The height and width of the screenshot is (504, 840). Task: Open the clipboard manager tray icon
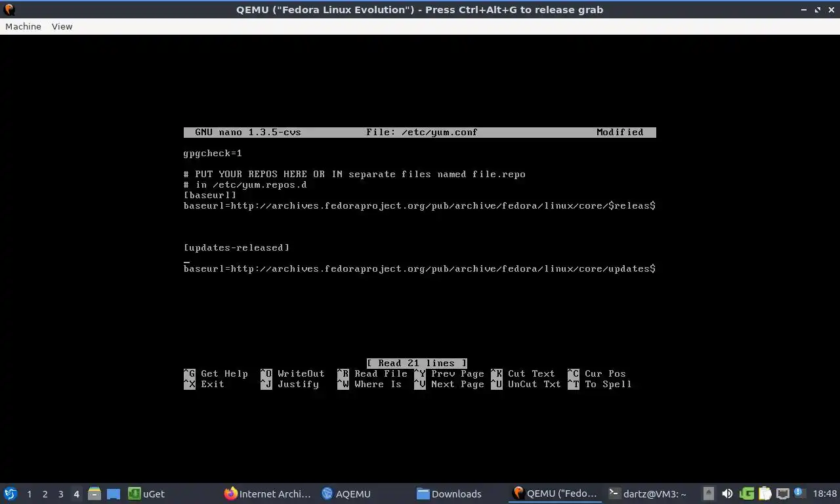(x=765, y=493)
